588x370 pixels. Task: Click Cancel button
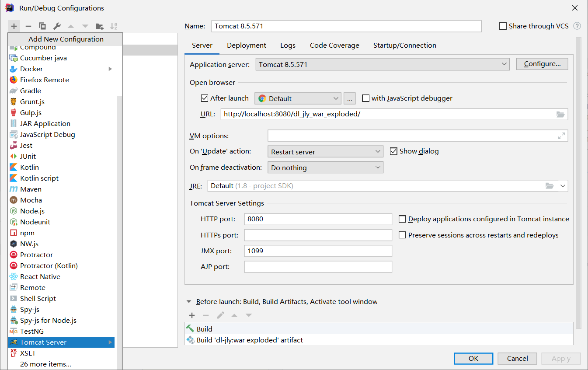[x=518, y=359]
